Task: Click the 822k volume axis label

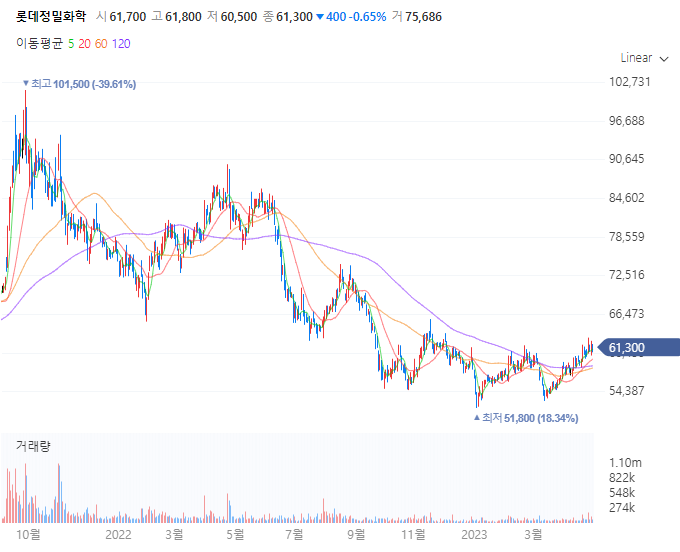Action: click(x=622, y=478)
